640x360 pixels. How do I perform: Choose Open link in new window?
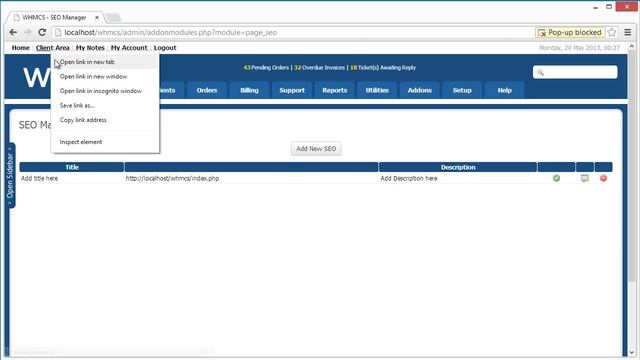tap(105, 76)
